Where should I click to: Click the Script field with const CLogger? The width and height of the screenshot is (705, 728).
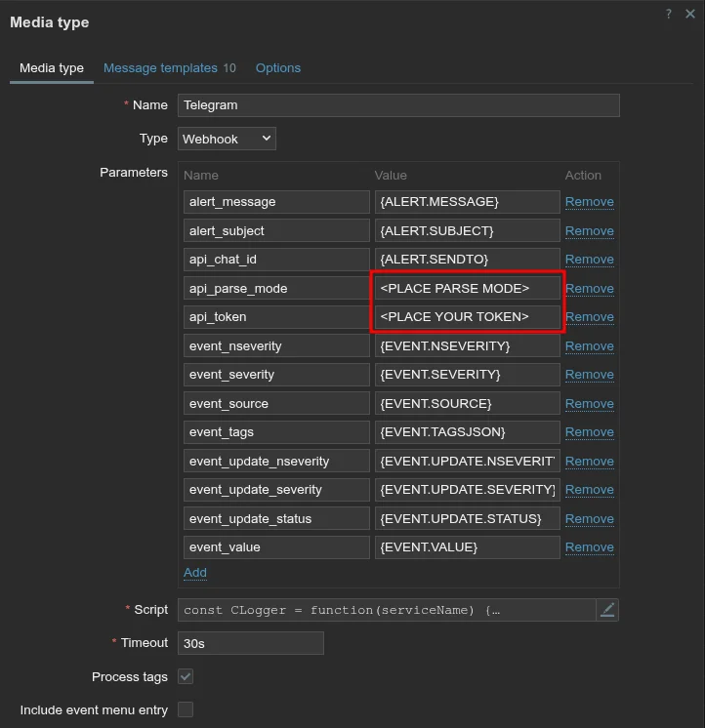pos(387,610)
